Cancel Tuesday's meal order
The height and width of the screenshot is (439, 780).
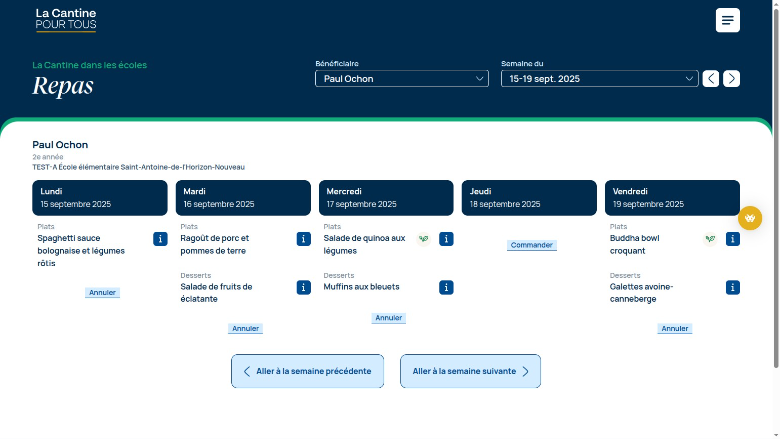tap(245, 328)
